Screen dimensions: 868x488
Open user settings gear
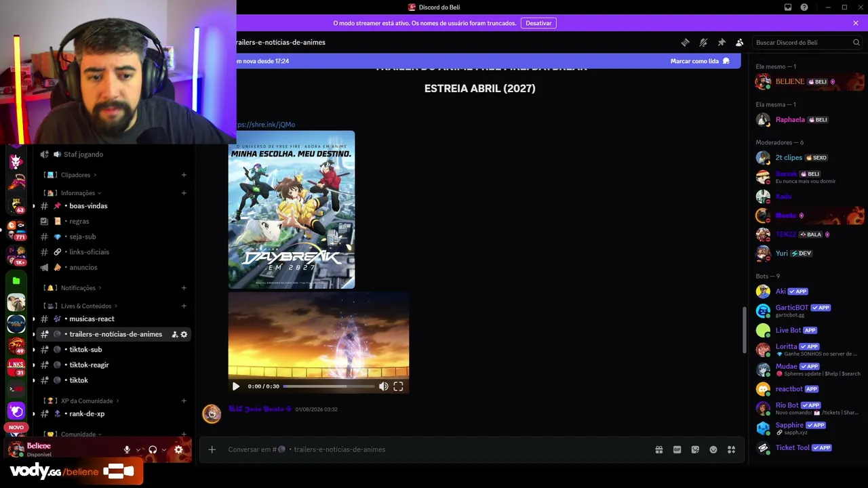(178, 449)
